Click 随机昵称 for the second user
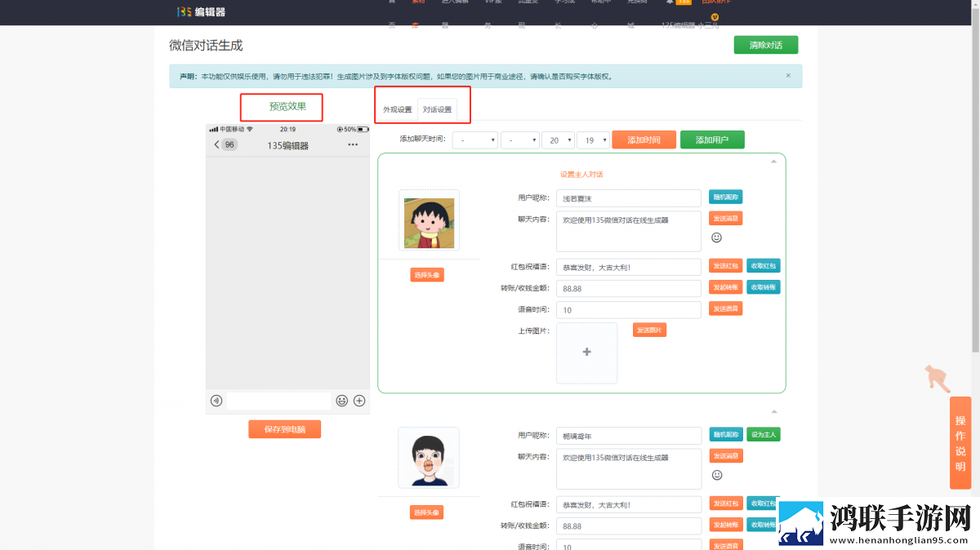 click(725, 434)
